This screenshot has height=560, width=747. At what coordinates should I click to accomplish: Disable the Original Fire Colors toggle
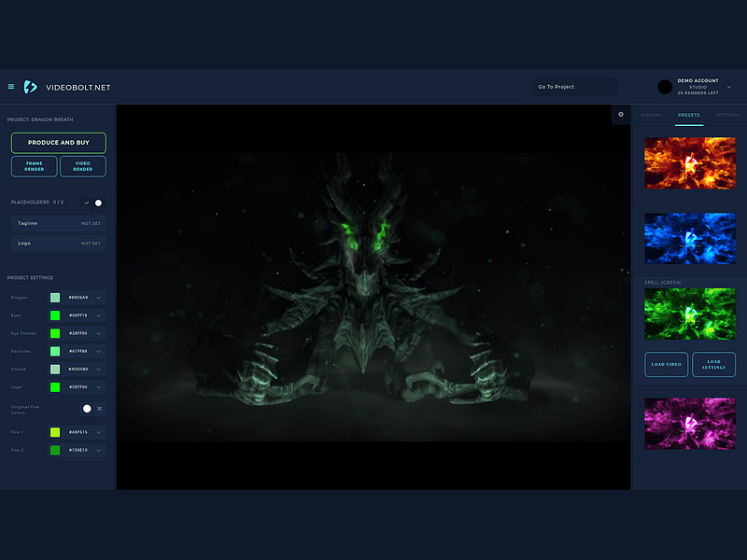[x=87, y=408]
